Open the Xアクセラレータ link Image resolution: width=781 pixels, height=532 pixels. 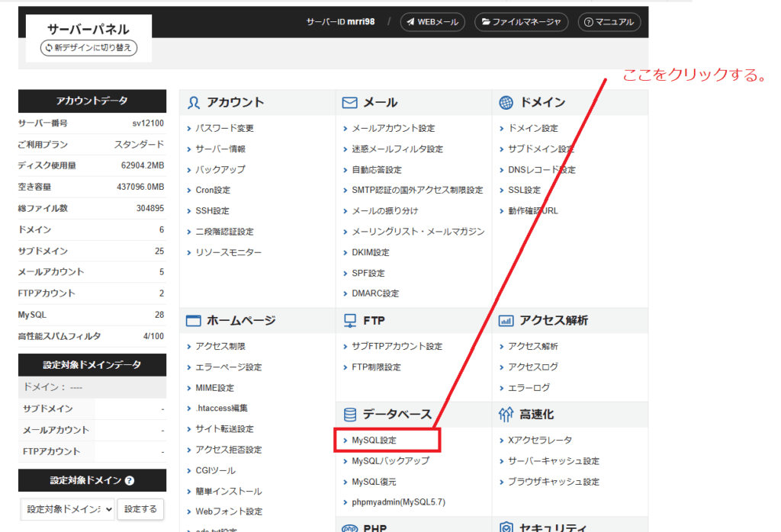[540, 441]
